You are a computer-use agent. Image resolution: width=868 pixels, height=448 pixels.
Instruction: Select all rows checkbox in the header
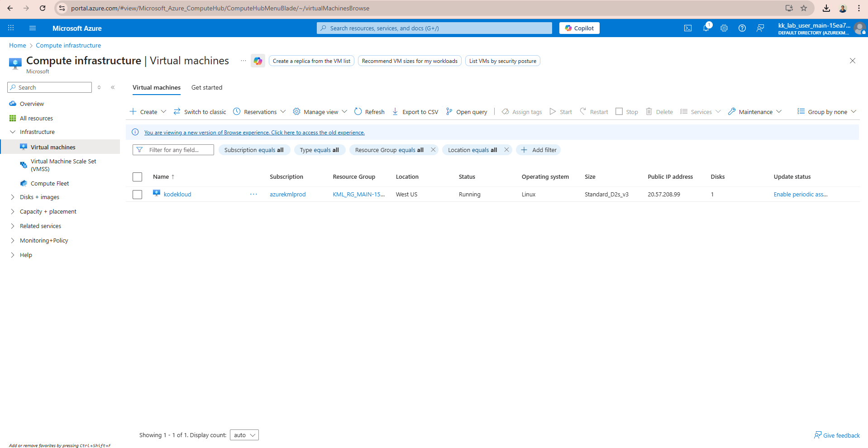[138, 177]
